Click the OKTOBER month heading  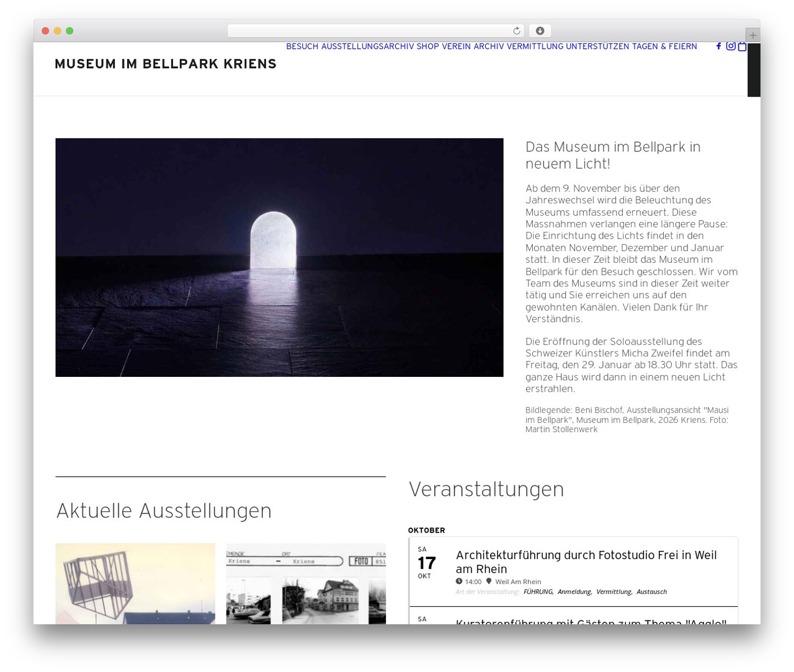tap(427, 530)
